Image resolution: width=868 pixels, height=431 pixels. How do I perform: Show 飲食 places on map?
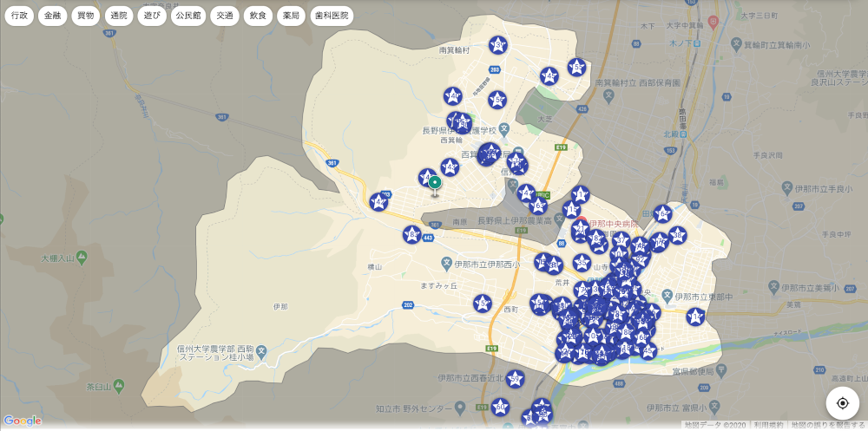[x=258, y=16]
